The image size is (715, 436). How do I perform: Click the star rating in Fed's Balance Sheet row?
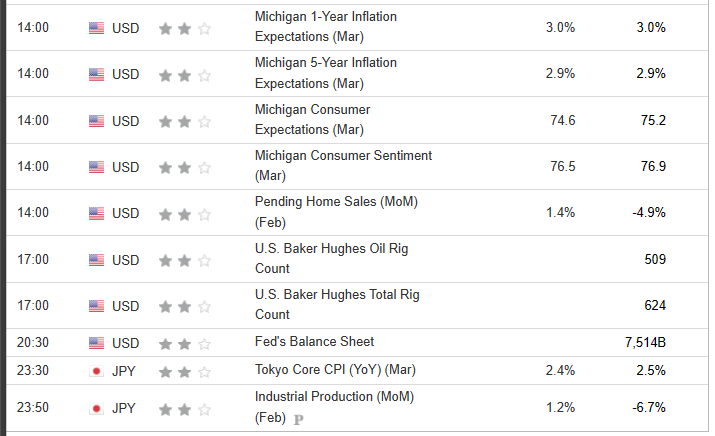(185, 342)
